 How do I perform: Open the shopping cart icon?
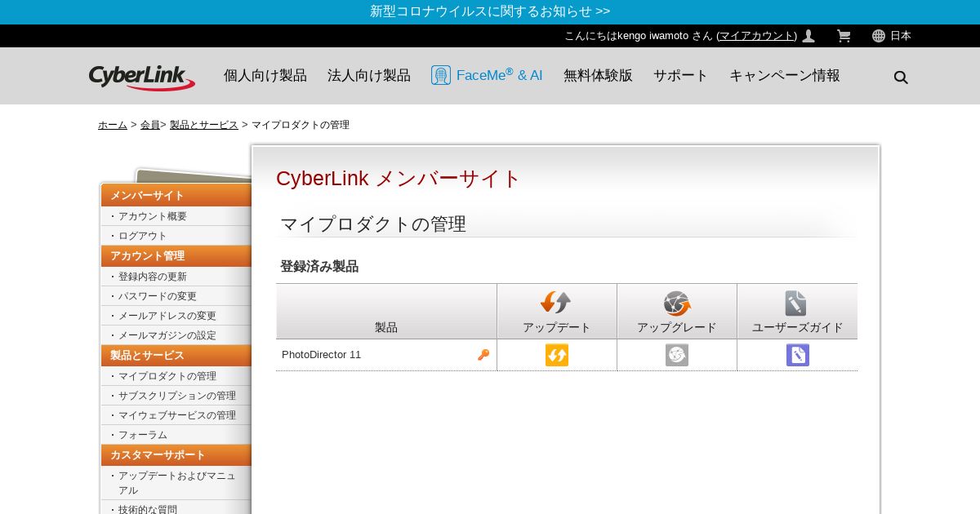844,36
